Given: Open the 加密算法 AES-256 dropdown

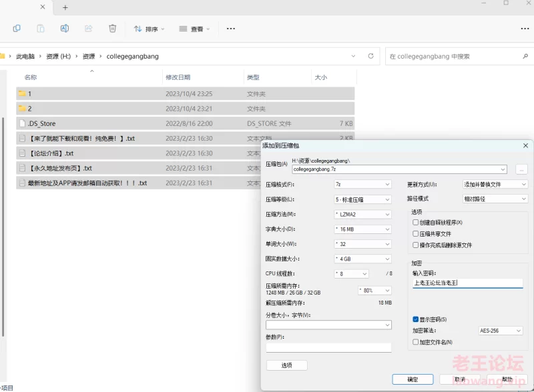Looking at the screenshot, I should (500, 331).
